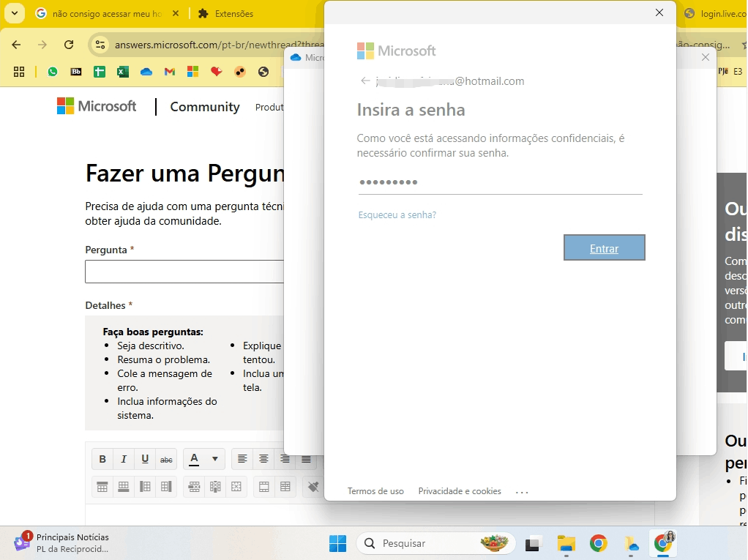Image resolution: width=748 pixels, height=560 pixels.
Task: Toggle underline formatting in editor
Action: point(145,459)
